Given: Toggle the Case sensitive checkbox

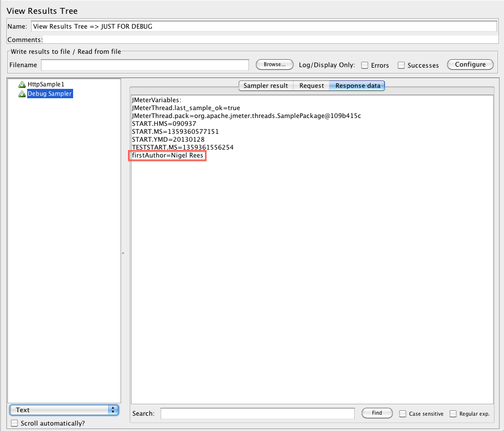Looking at the screenshot, I should 403,414.
